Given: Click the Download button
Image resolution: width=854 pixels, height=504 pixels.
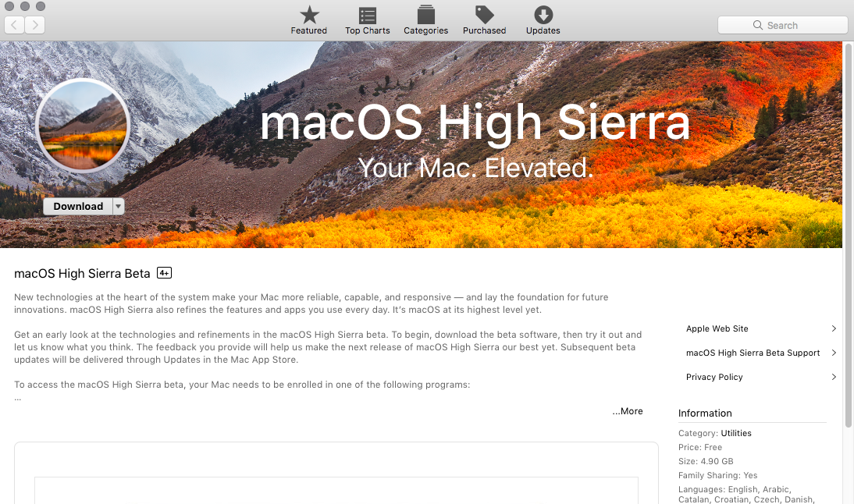Looking at the screenshot, I should [x=78, y=207].
